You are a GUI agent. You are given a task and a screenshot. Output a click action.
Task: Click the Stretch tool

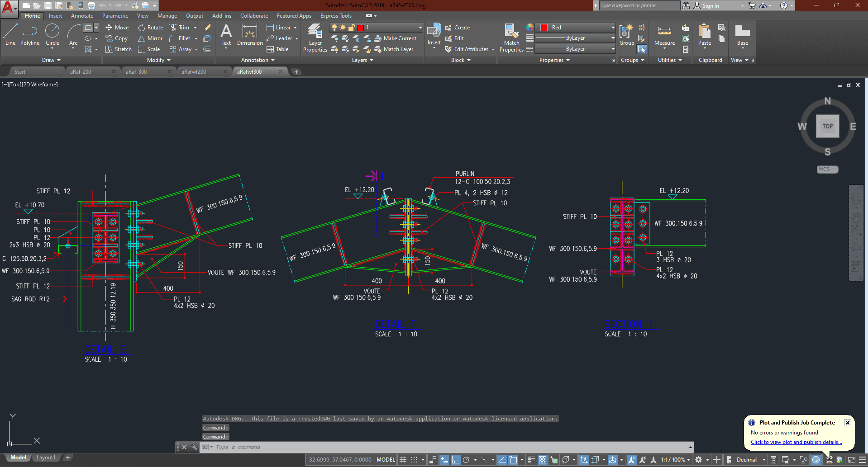119,49
